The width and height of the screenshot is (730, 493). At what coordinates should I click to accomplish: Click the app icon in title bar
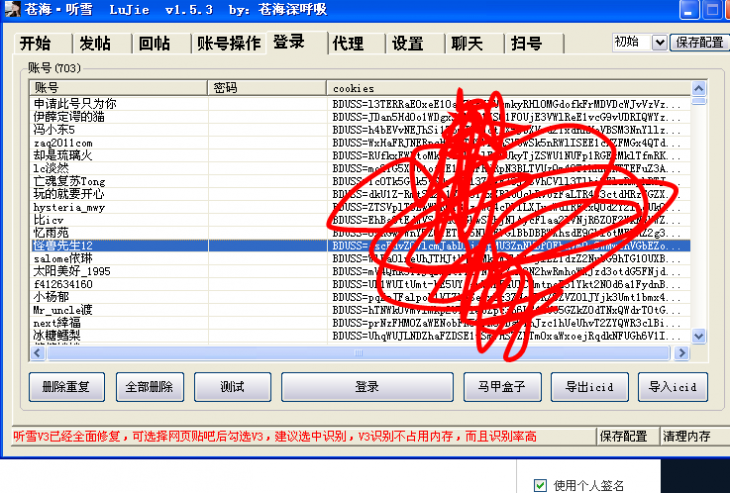11,9
